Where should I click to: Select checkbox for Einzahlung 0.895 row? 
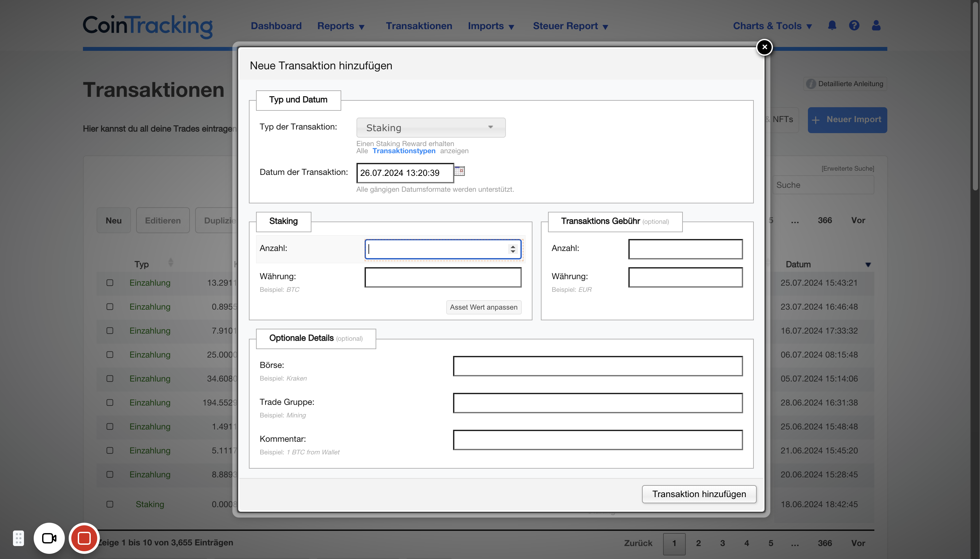pos(110,307)
